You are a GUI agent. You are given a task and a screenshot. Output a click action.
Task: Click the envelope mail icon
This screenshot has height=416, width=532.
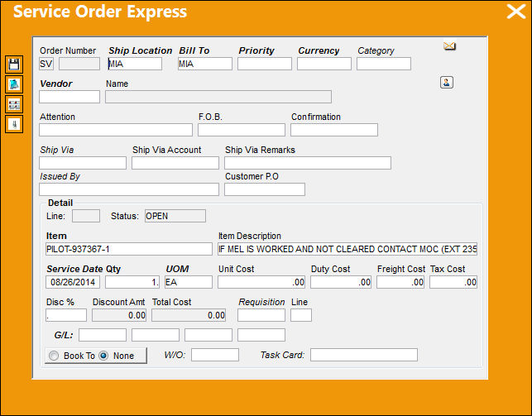pos(449,45)
